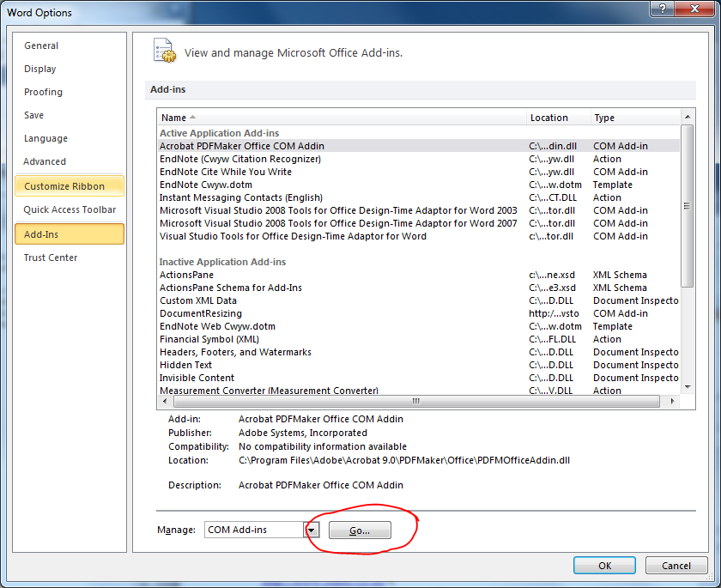Viewport: 721px width, 588px height.
Task: Sort list by Type column header
Action: 635,118
